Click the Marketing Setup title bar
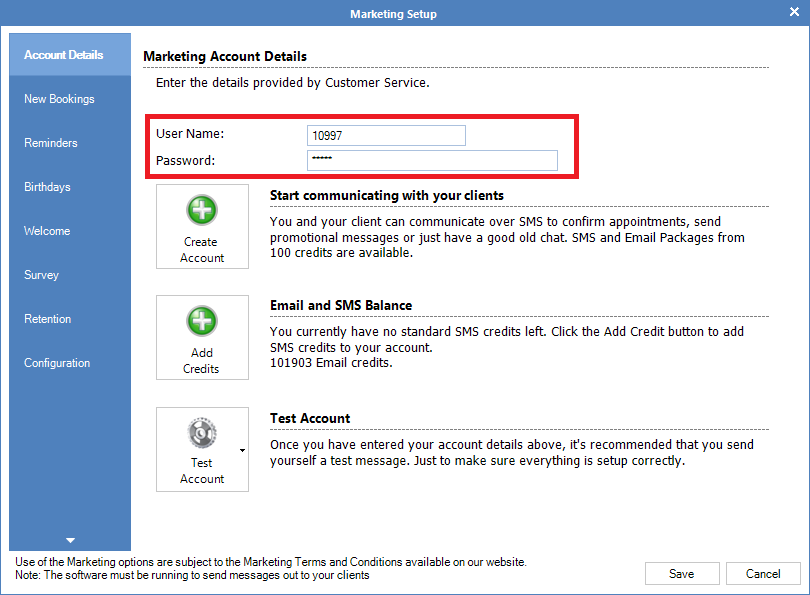Viewport: 810px width, 595px height. coord(393,14)
